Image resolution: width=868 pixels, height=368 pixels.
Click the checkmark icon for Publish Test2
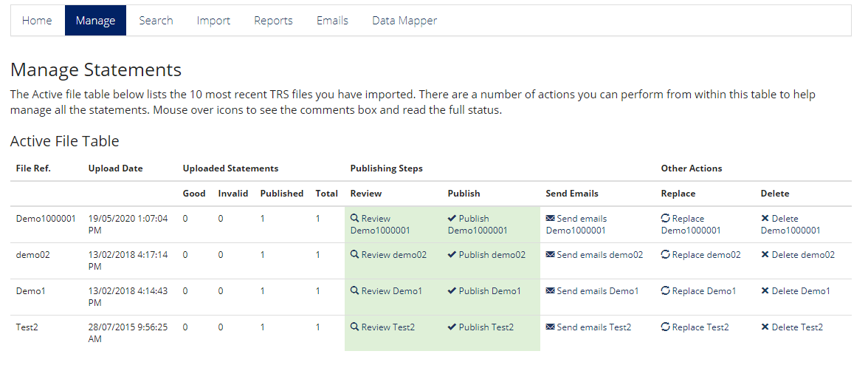[x=452, y=327]
